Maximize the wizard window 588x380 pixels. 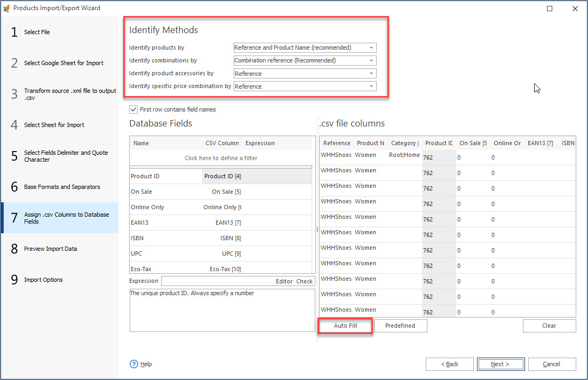click(550, 8)
